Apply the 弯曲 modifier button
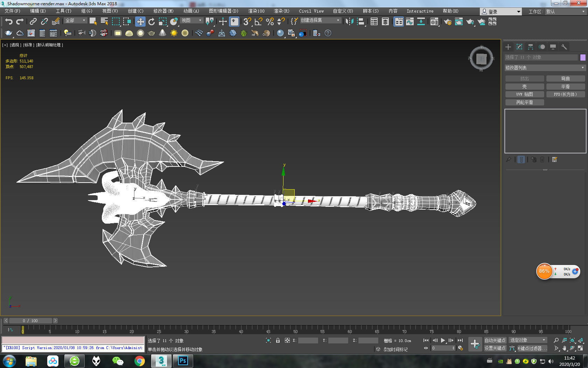Viewport: 588px width, 368px height. pyautogui.click(x=566, y=79)
